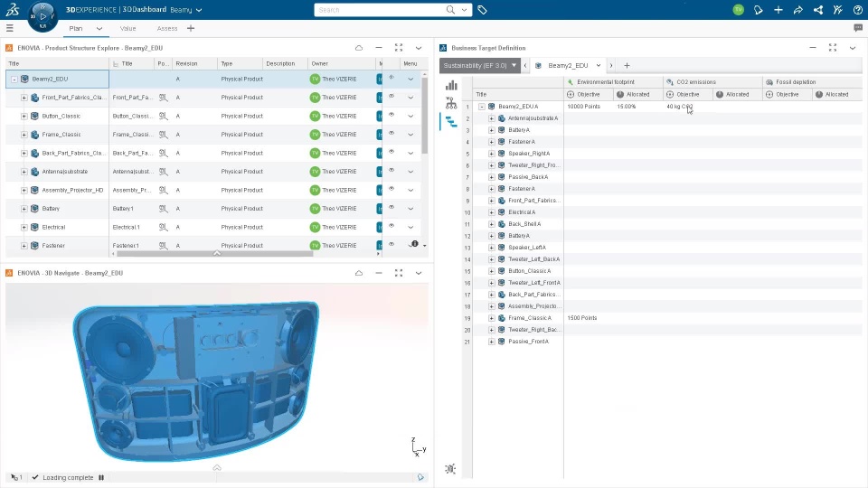Open the 3DEXPERIENCE compass
868x488 pixels.
point(42,16)
